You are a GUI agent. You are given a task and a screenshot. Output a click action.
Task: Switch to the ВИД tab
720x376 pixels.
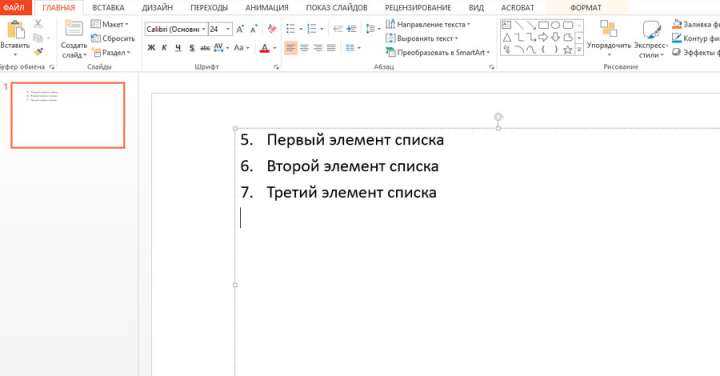point(476,8)
